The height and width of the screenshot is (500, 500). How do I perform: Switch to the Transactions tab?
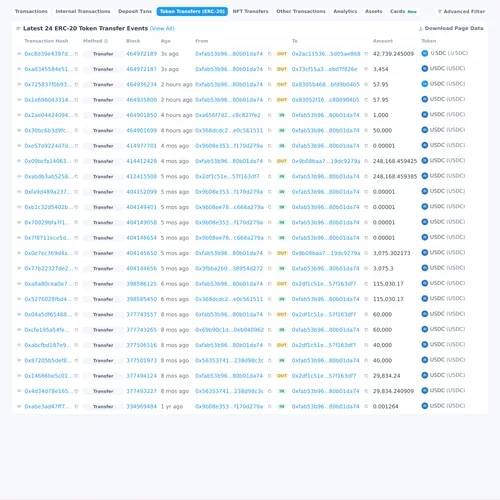(31, 11)
